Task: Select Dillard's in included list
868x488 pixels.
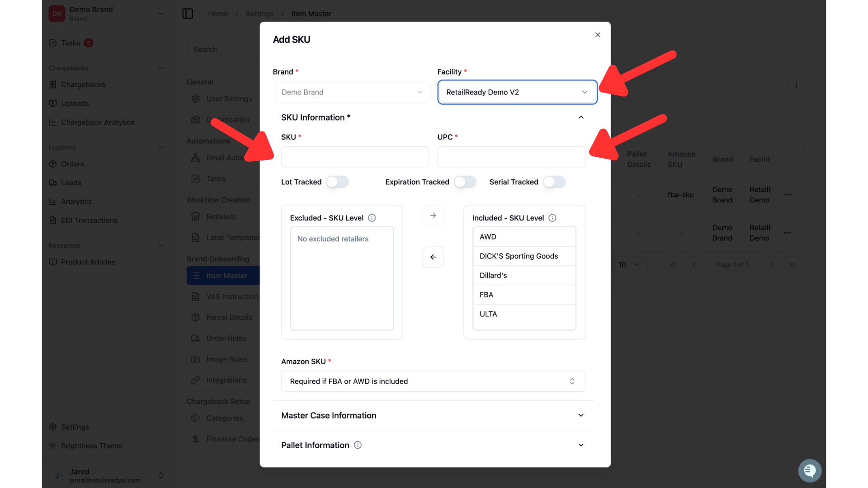Action: point(524,276)
